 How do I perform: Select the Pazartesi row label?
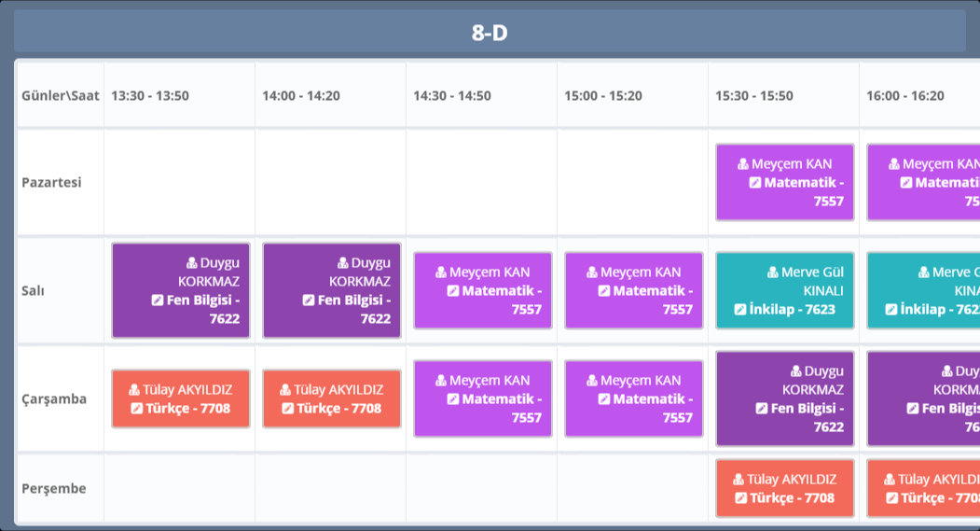tap(51, 182)
